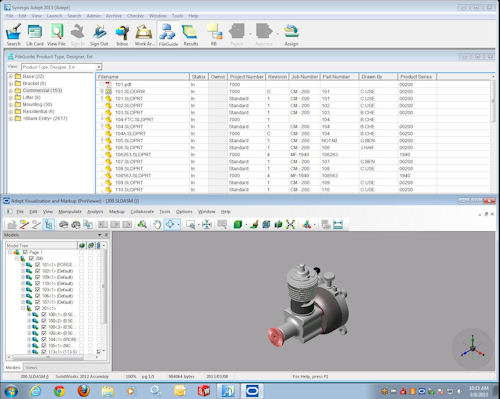Toggle the 200 assembly checkbox in model tree
The width and height of the screenshot is (500, 399).
(x=31, y=259)
